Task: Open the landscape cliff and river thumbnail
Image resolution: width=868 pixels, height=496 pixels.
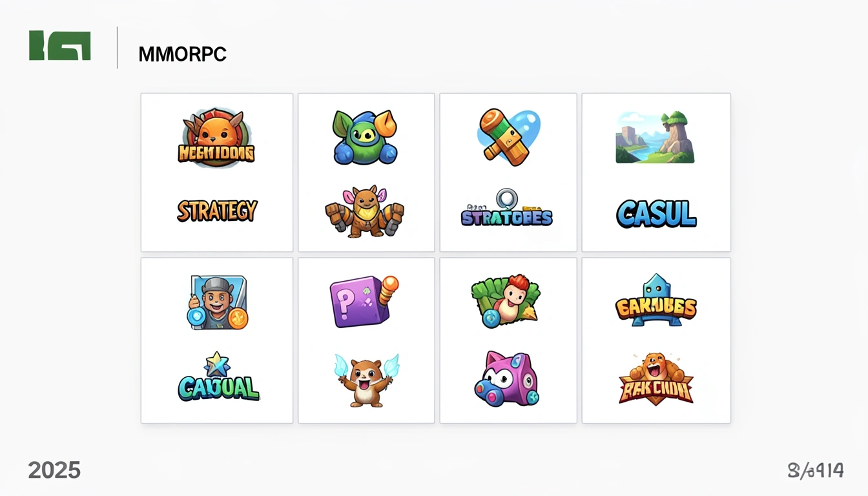Action: click(x=655, y=137)
